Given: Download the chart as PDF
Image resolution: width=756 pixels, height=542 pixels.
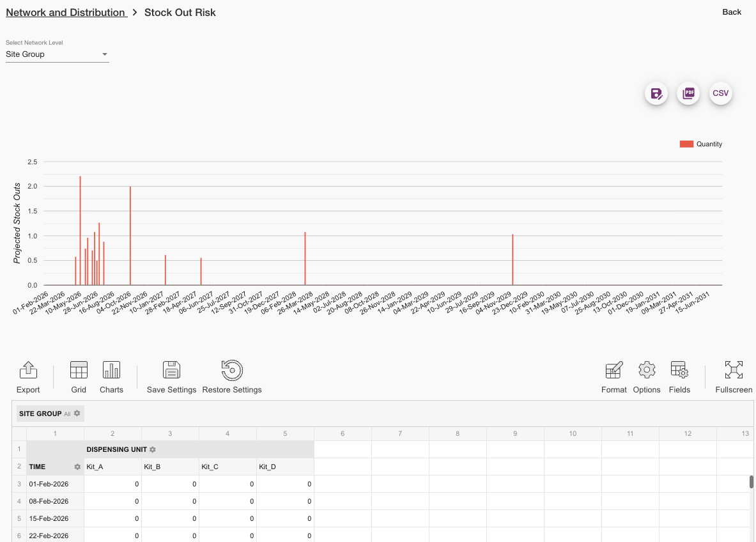Looking at the screenshot, I should tap(688, 93).
